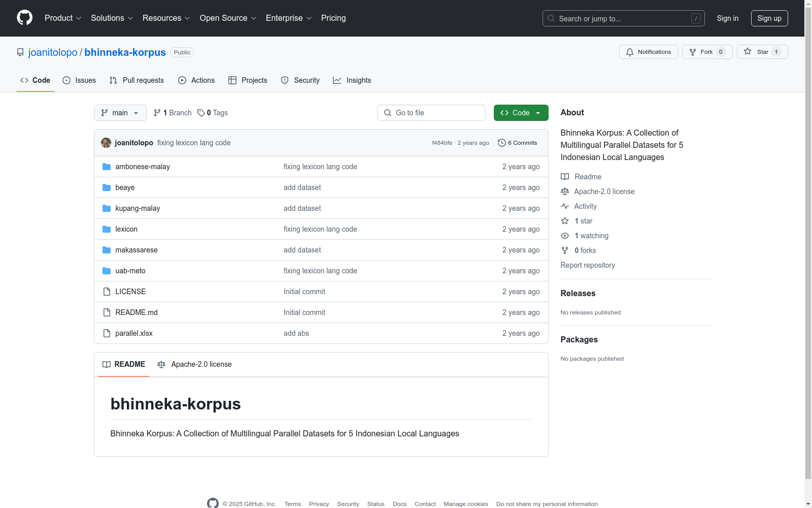Image resolution: width=812 pixels, height=508 pixels.
Task: Click the ambonese-malay folder icon
Action: click(107, 167)
